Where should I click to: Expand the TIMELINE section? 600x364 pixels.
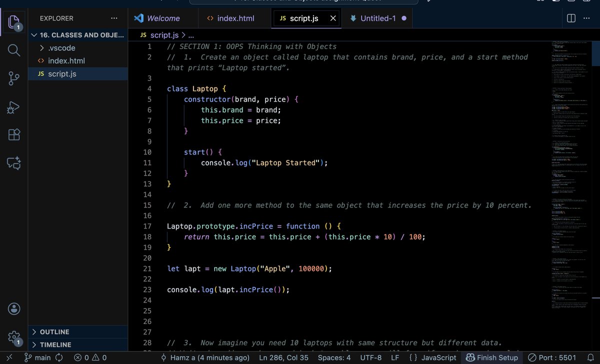point(77,344)
